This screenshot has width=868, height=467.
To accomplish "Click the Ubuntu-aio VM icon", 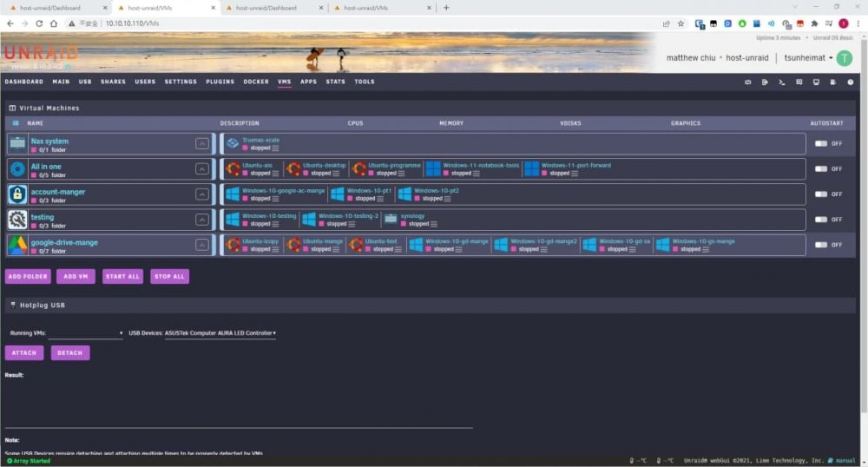I will point(233,168).
